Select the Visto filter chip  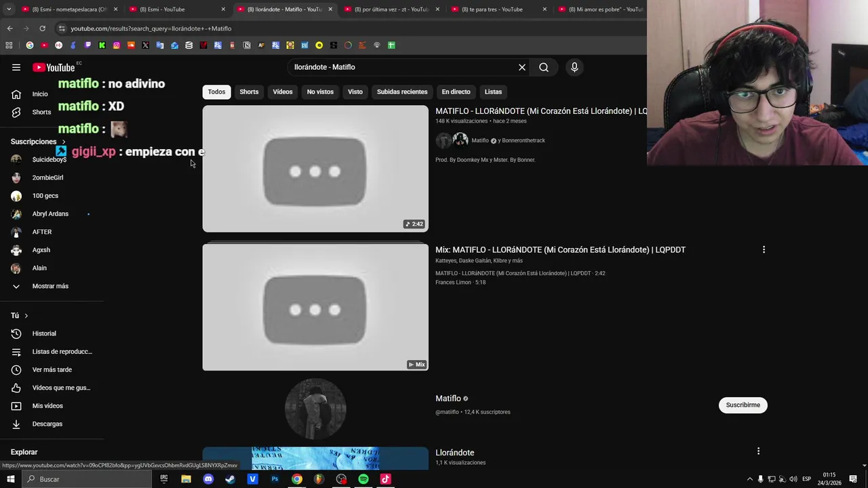point(355,91)
